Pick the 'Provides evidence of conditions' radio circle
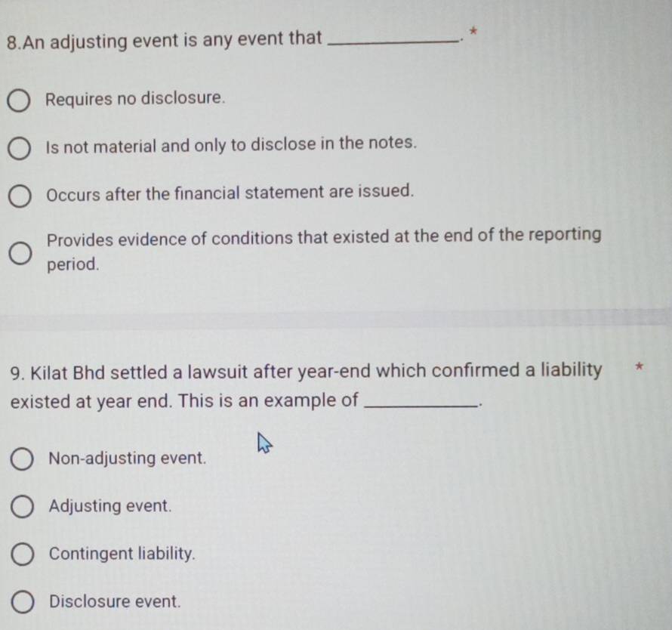The width and height of the screenshot is (672, 630). pos(20,253)
